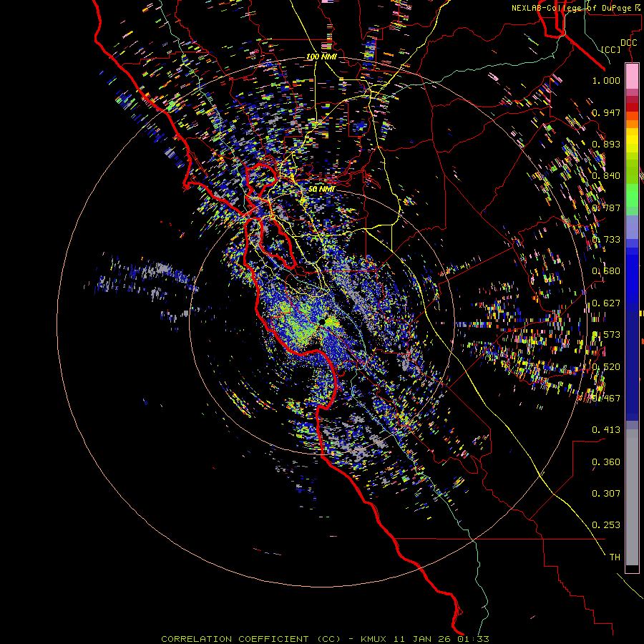Select the 0.947 legend value
The height and width of the screenshot is (644, 644).
coord(606,112)
